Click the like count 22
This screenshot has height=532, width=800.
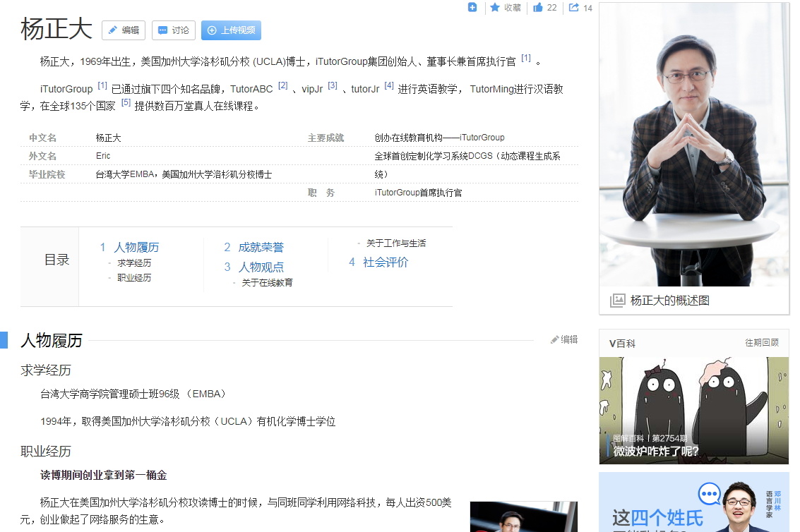click(552, 8)
